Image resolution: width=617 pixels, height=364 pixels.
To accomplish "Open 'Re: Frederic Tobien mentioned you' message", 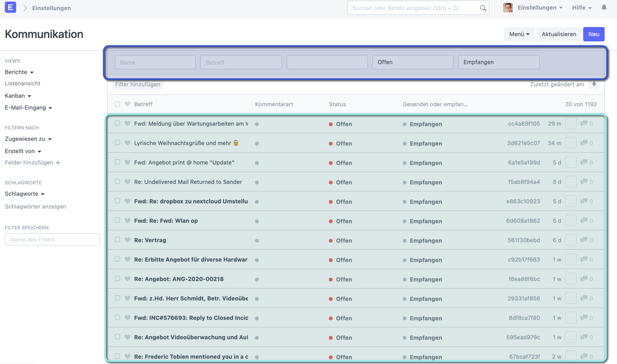I will 191,357.
